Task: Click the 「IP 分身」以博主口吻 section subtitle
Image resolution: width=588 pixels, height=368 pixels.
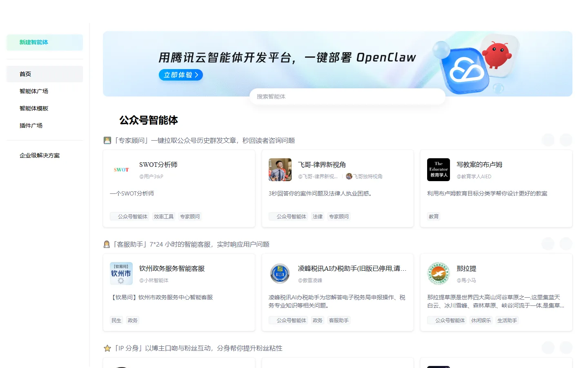Action: click(198, 348)
